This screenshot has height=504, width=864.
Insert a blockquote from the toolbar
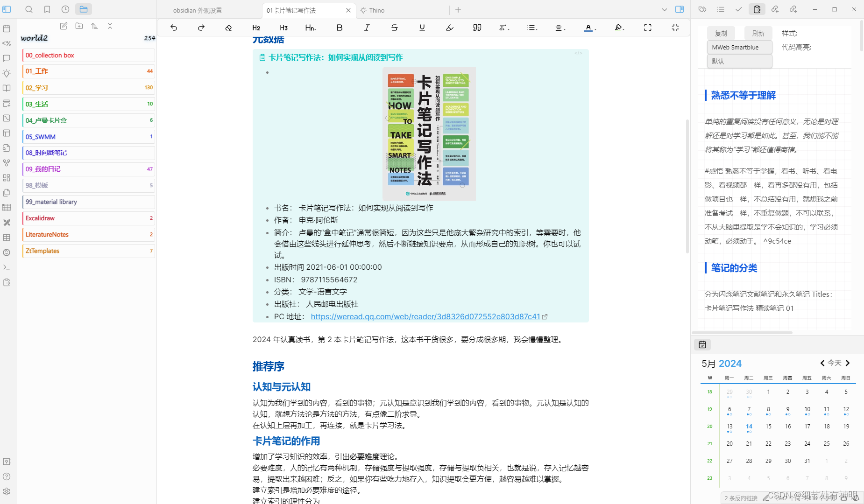pyautogui.click(x=477, y=28)
